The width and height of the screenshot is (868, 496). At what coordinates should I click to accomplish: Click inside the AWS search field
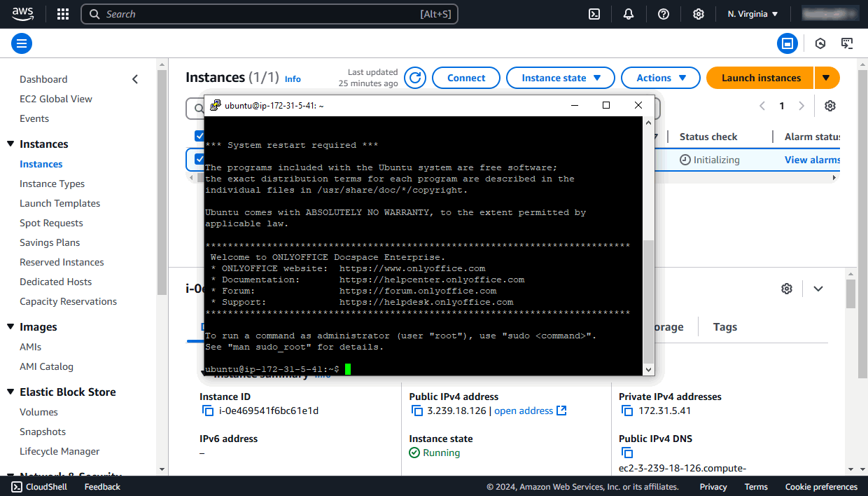(x=269, y=14)
